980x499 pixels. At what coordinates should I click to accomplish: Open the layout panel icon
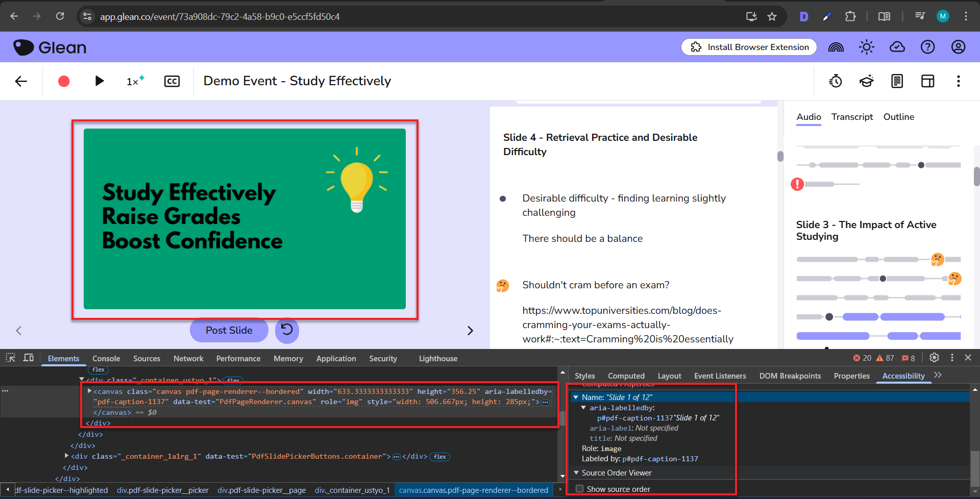click(x=927, y=81)
